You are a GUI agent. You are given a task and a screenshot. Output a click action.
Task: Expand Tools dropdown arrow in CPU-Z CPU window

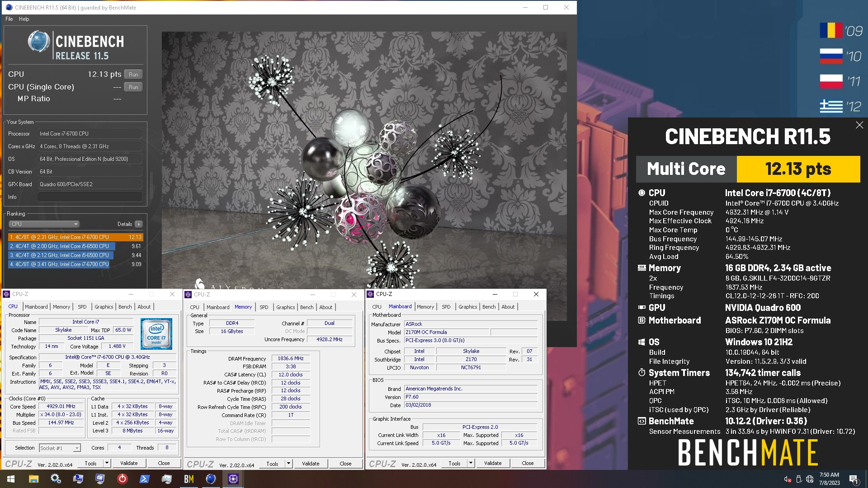click(x=107, y=463)
